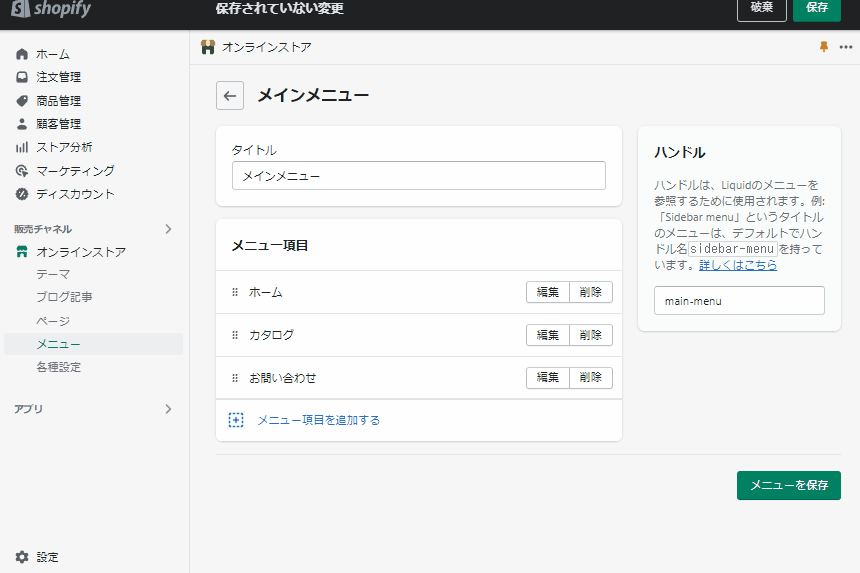
Task: Open 注文管理 in the sidebar
Action: 59,77
